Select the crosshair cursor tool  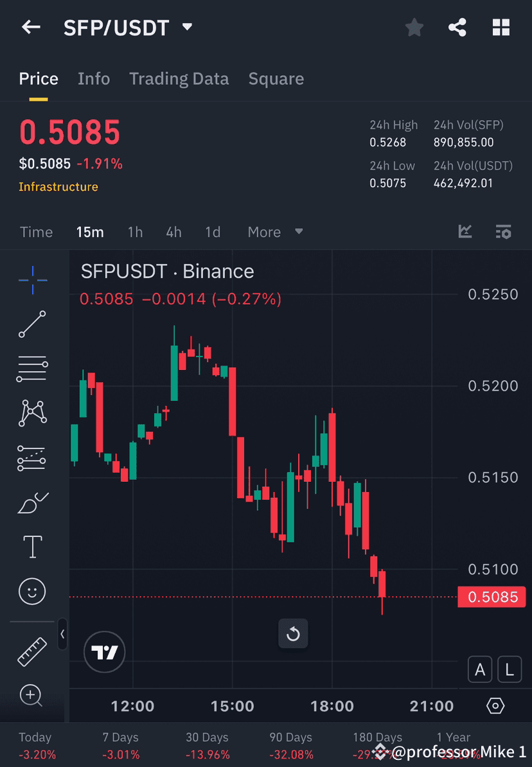click(x=32, y=279)
